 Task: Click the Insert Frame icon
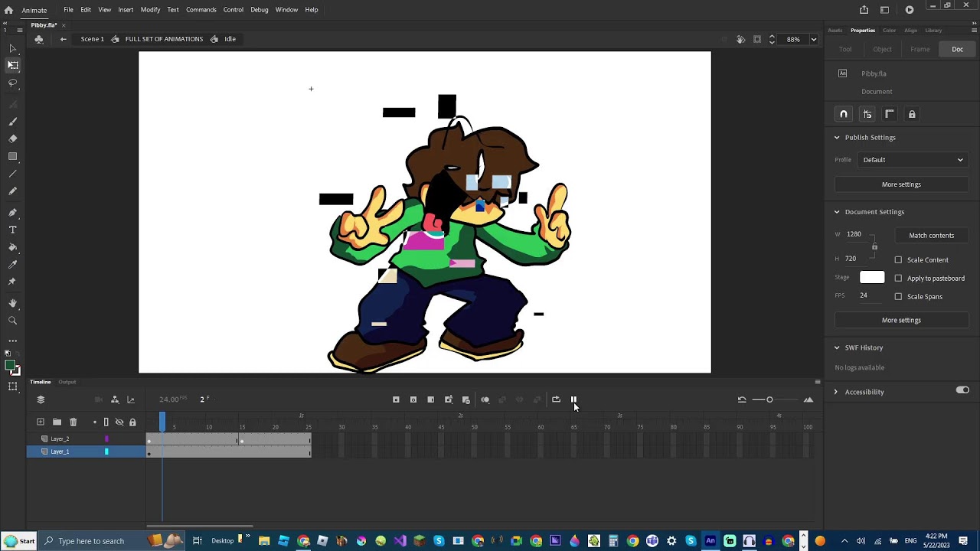[431, 399]
